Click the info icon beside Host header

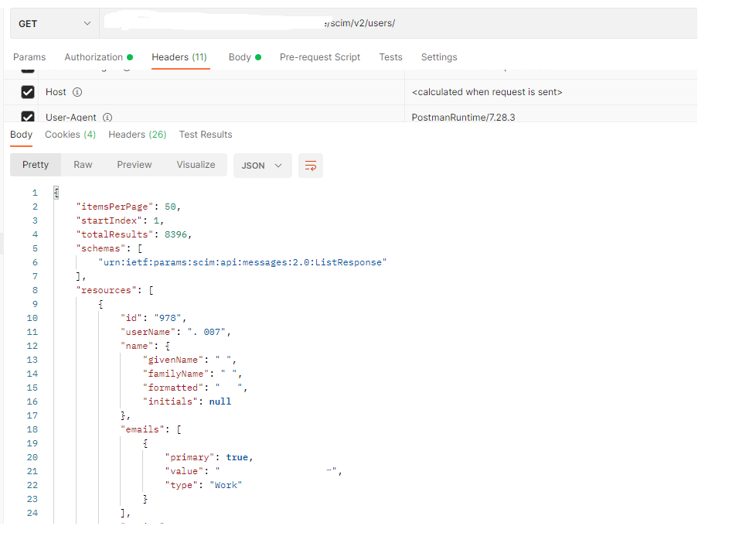77,92
